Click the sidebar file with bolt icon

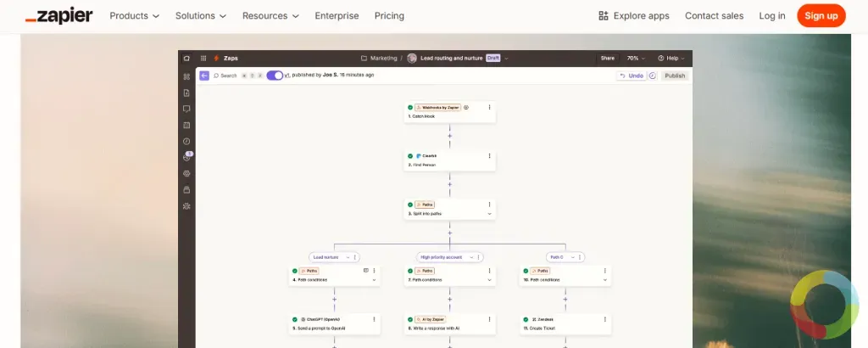pyautogui.click(x=186, y=93)
